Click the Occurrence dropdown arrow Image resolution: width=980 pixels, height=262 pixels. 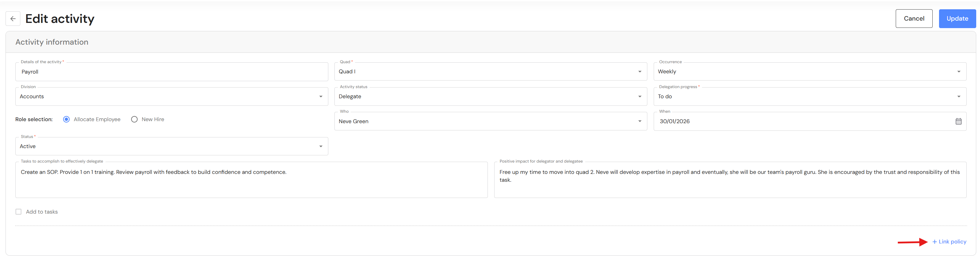(958, 72)
